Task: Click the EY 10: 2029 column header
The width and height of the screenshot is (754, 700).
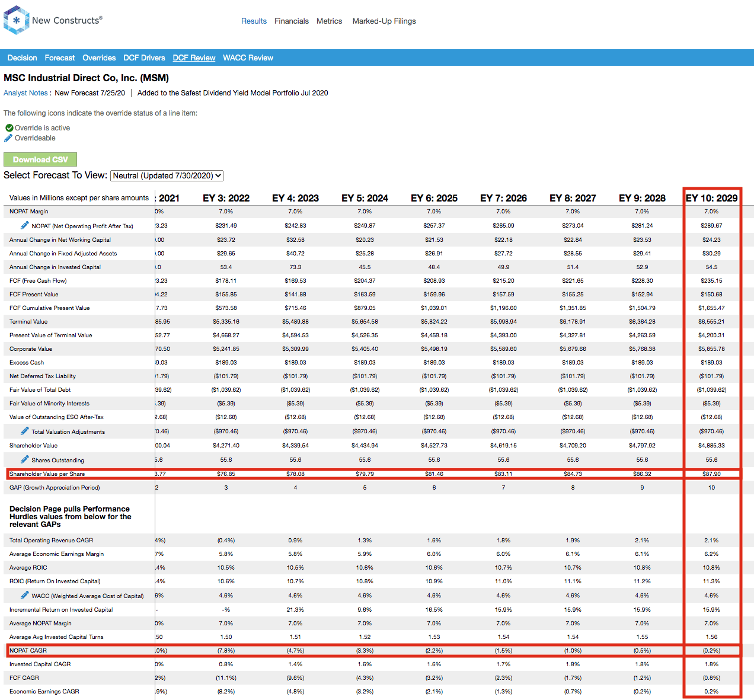Action: pyautogui.click(x=711, y=198)
